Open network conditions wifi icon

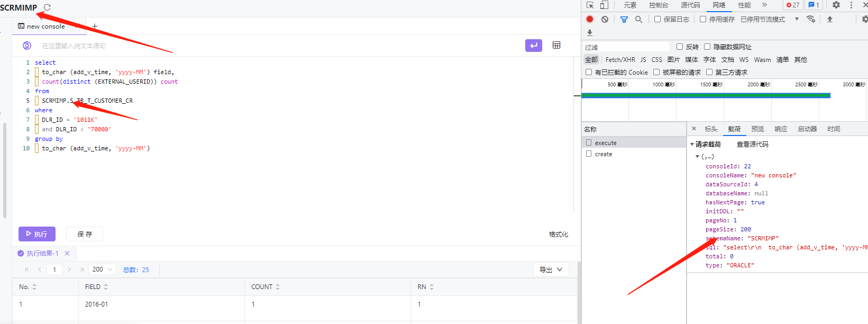(810, 19)
